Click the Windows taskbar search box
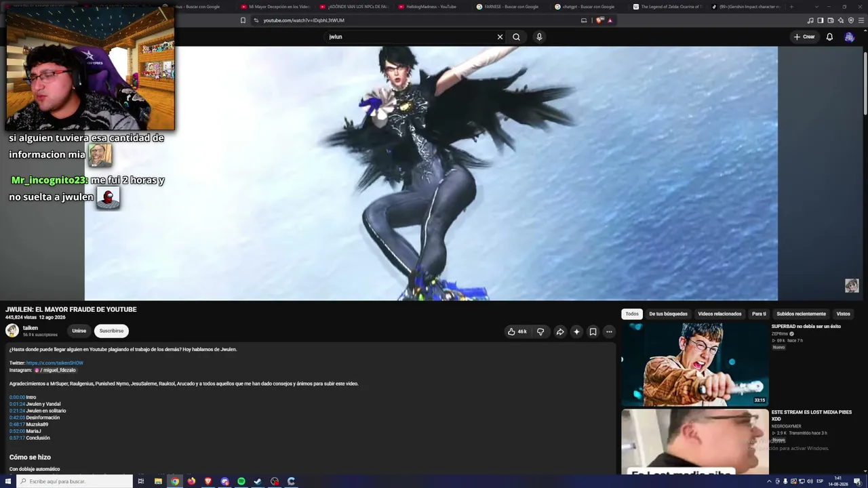The height and width of the screenshot is (488, 868). pos(75,481)
